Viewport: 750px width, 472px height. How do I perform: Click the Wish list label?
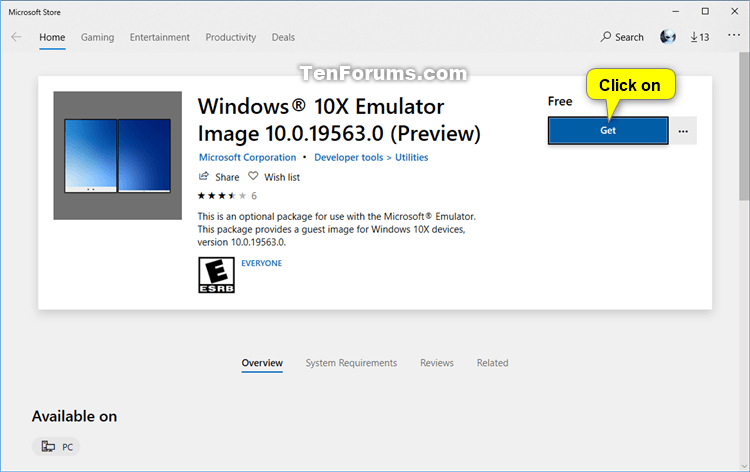pos(282,177)
